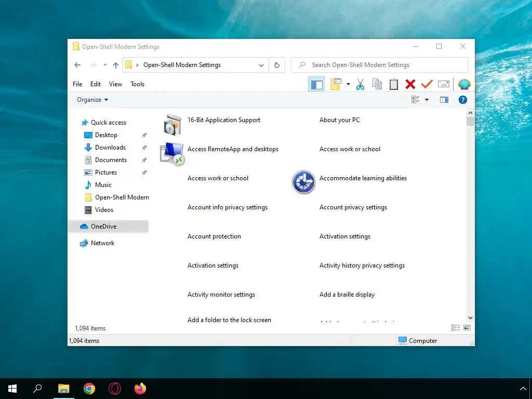This screenshot has height=399, width=532.
Task: Open the Tools menu
Action: tap(137, 84)
